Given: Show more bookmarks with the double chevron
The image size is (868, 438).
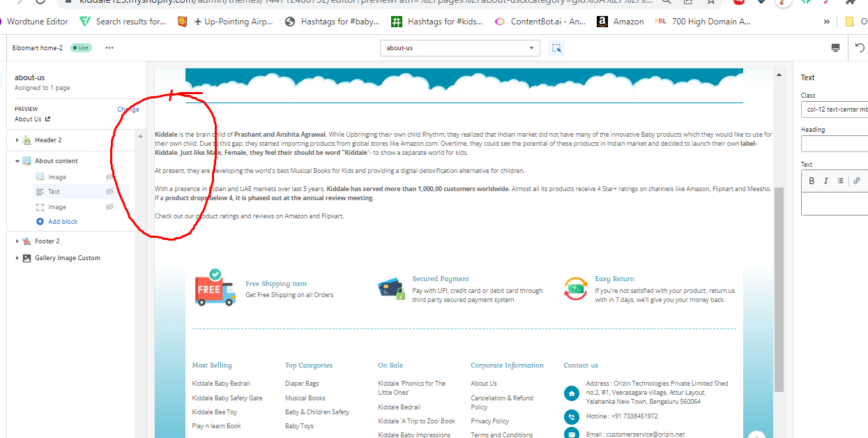Looking at the screenshot, I should point(827,22).
